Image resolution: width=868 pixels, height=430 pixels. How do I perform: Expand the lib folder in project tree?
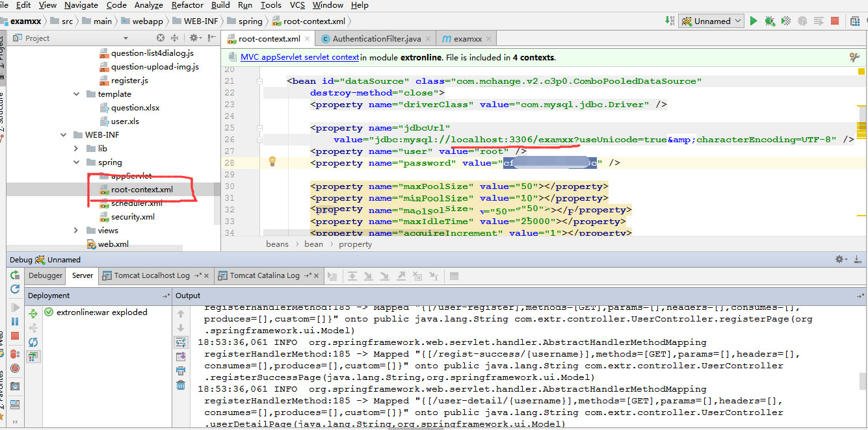76,149
